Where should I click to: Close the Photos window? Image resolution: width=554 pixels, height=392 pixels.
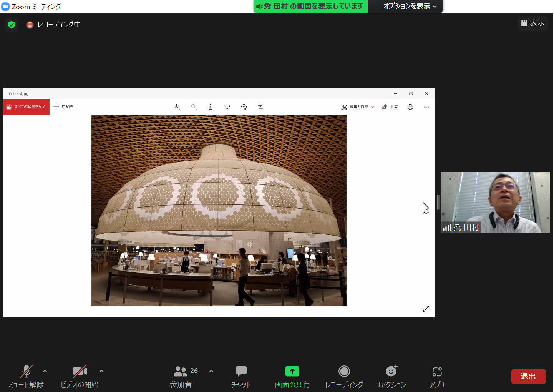(426, 93)
